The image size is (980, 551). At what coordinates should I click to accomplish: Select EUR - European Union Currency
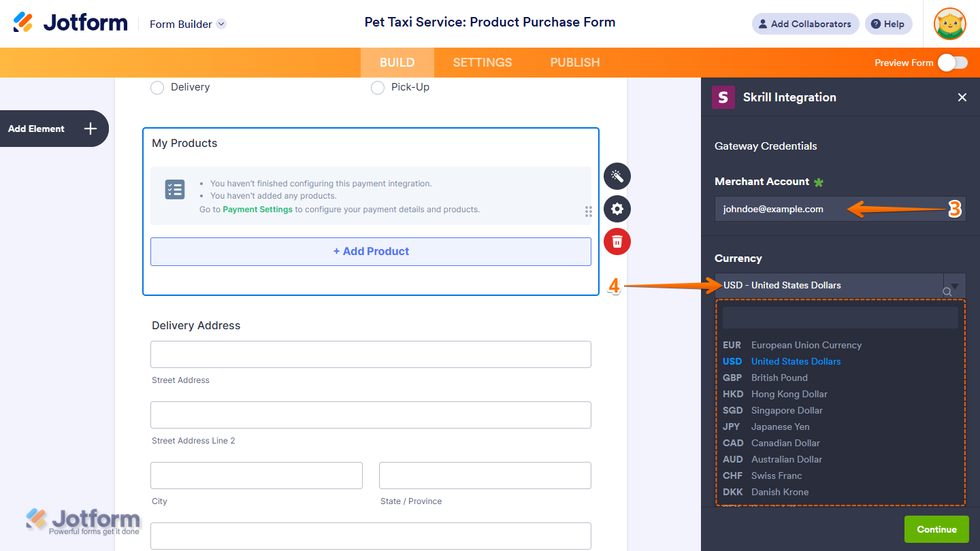click(789, 345)
